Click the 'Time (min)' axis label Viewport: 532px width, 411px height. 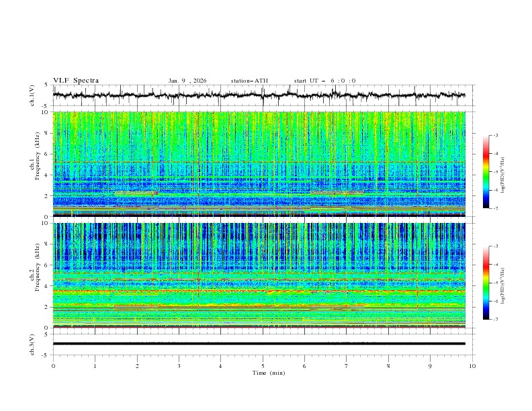click(x=269, y=373)
